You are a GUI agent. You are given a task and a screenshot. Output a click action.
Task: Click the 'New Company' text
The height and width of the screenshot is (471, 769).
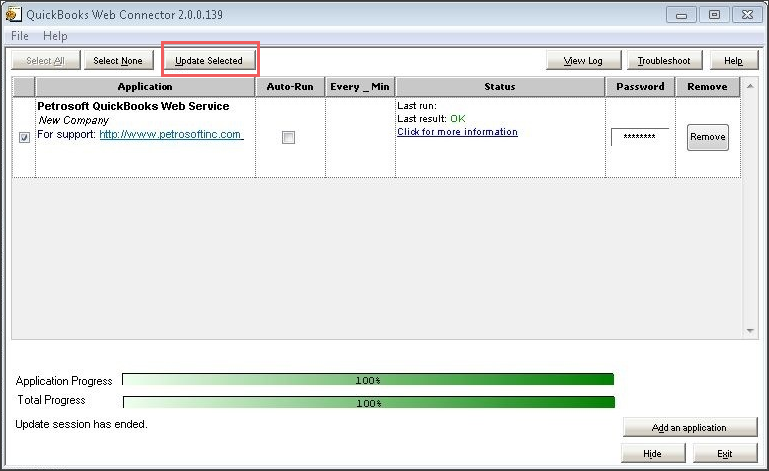pyautogui.click(x=74, y=120)
